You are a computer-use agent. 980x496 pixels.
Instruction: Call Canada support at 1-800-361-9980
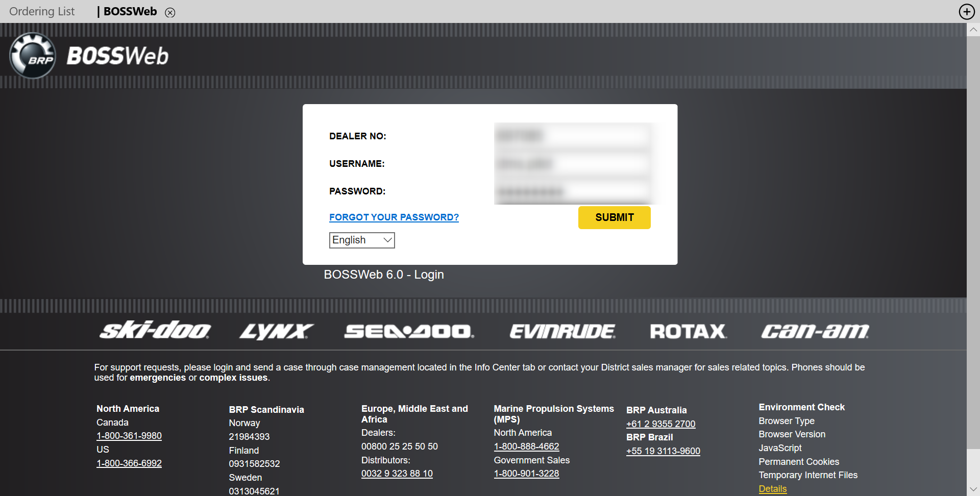click(129, 436)
